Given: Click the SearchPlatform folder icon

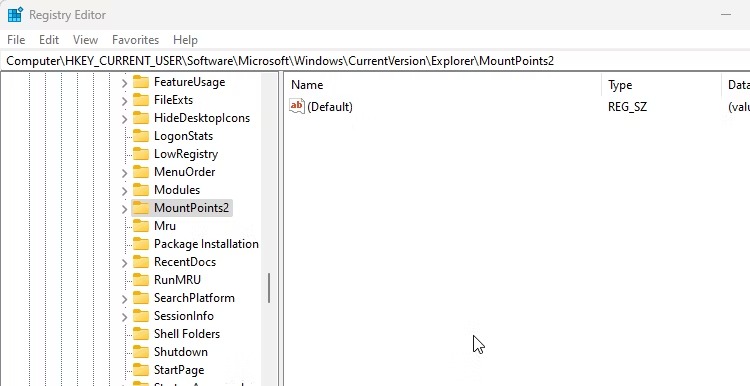Looking at the screenshot, I should 141,298.
